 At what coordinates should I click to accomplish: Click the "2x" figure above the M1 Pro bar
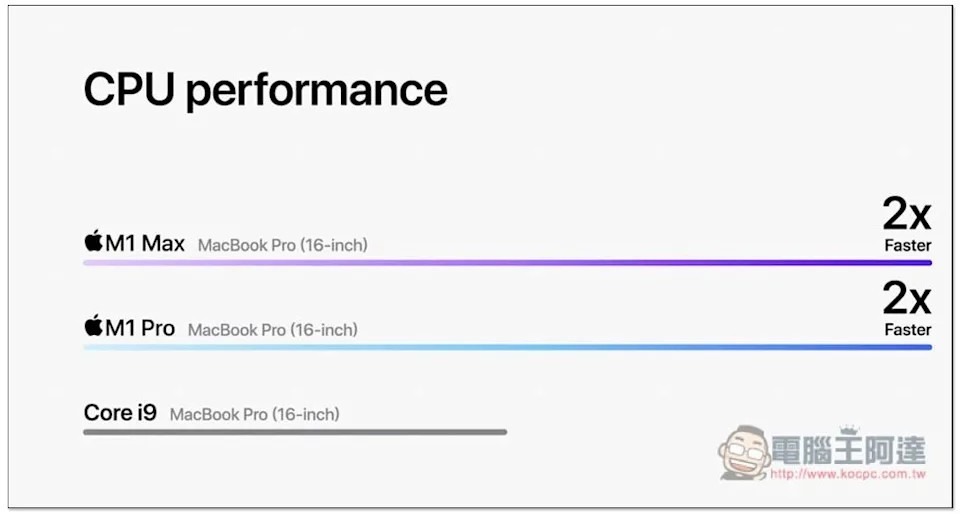point(906,298)
